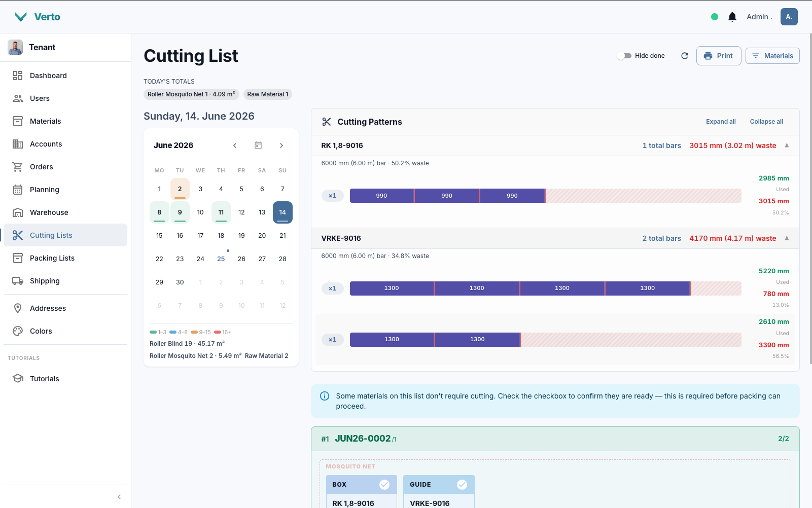812x508 pixels.
Task: Click x1 badge on the 2610 mm bar
Action: (x=333, y=340)
